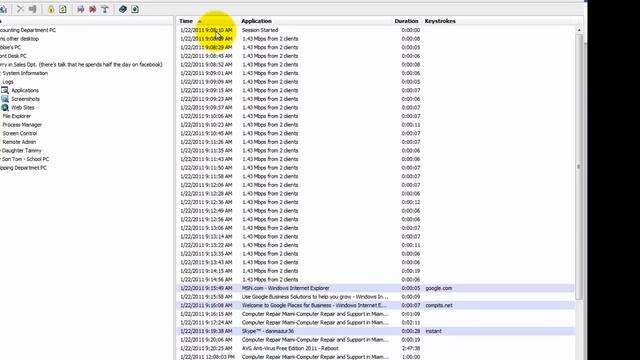Viewport: 640px width, 360px height.
Task: Select the Skype danmazur36 row
Action: click(x=376, y=331)
